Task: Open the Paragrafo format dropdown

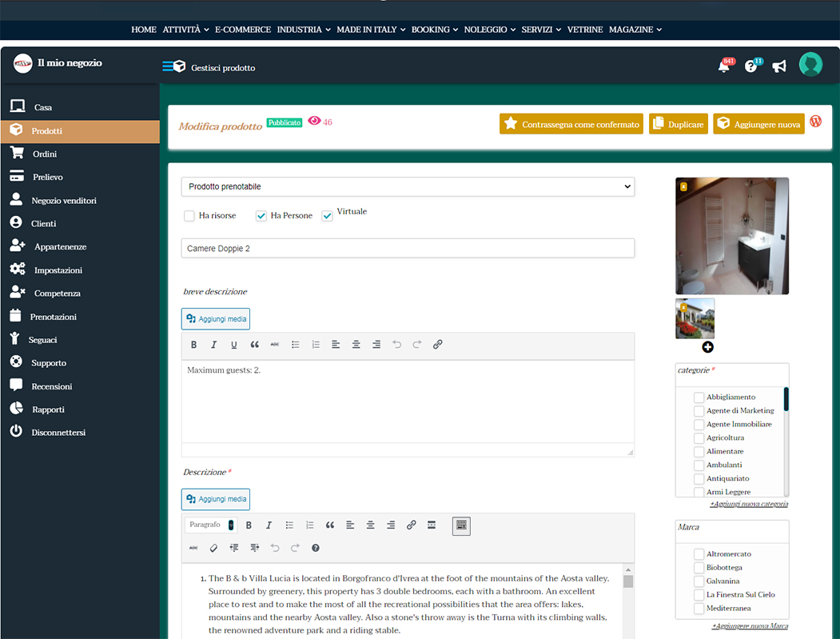Action: tap(210, 525)
